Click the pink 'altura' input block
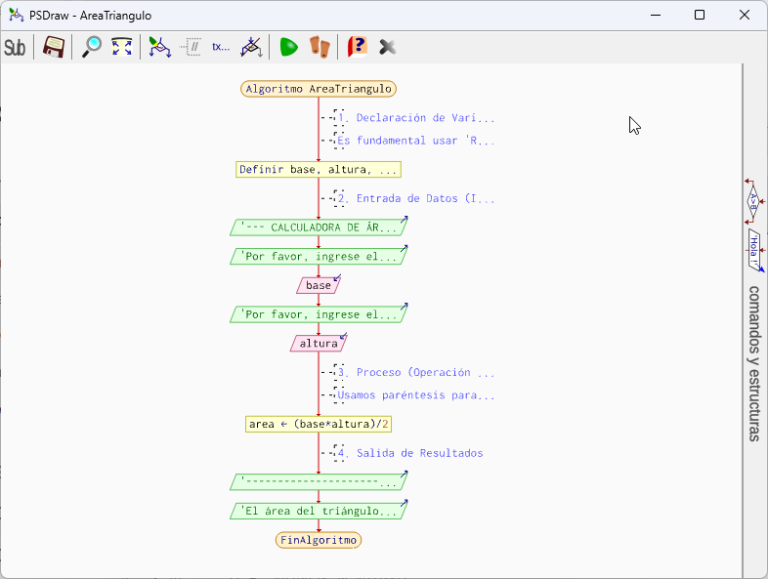This screenshot has width=768, height=579. tap(318, 344)
